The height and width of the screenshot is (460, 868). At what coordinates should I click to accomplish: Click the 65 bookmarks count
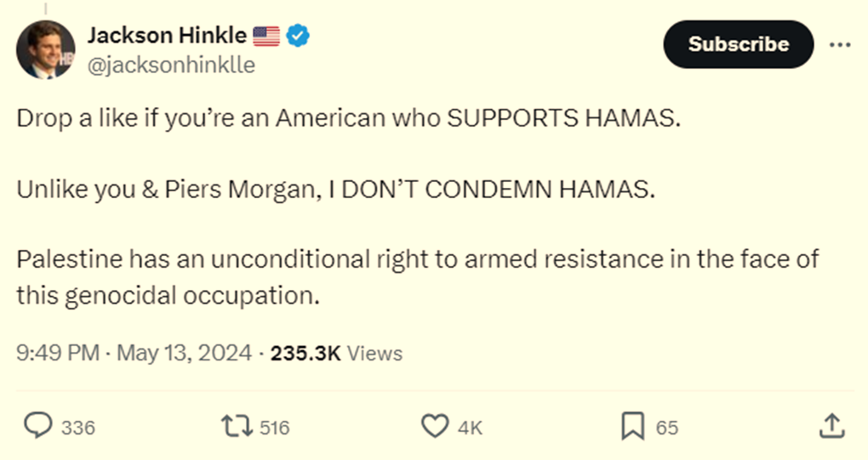pyautogui.click(x=667, y=428)
